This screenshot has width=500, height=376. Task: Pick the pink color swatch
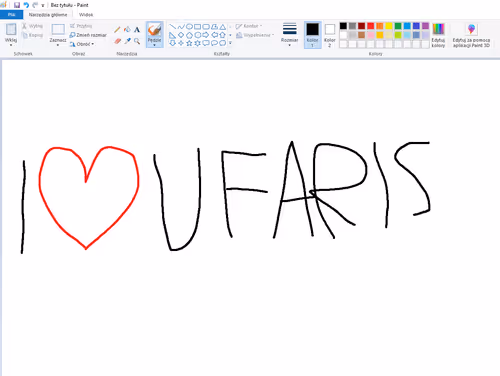(371, 35)
